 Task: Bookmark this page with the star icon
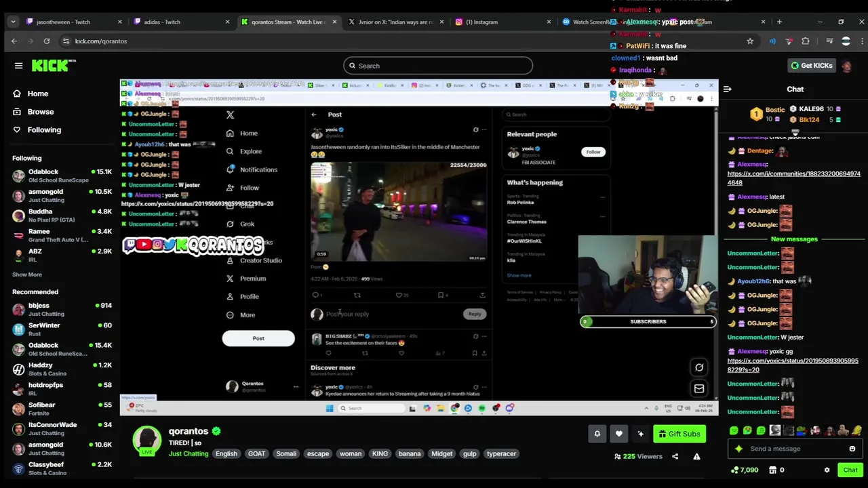[x=750, y=41]
